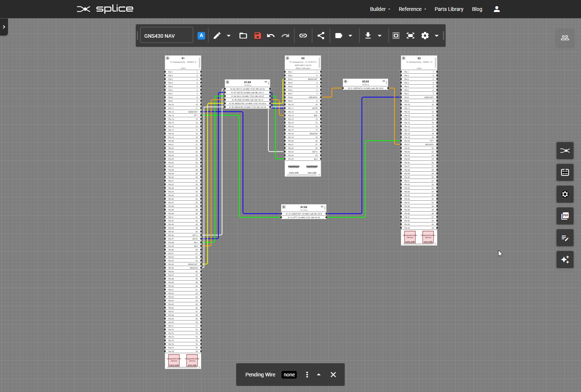This screenshot has height=392, width=581.
Task: Undo the last change
Action: click(x=271, y=36)
